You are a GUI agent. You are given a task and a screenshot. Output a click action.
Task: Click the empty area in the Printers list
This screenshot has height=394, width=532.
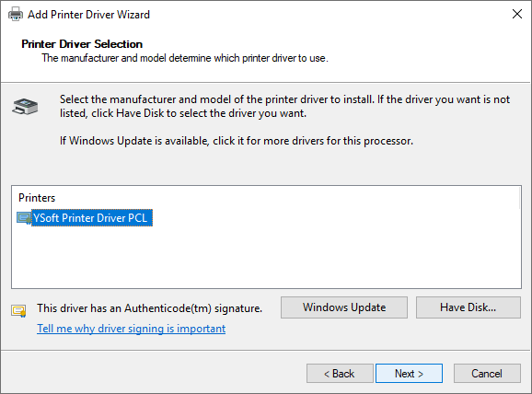tap(266, 258)
